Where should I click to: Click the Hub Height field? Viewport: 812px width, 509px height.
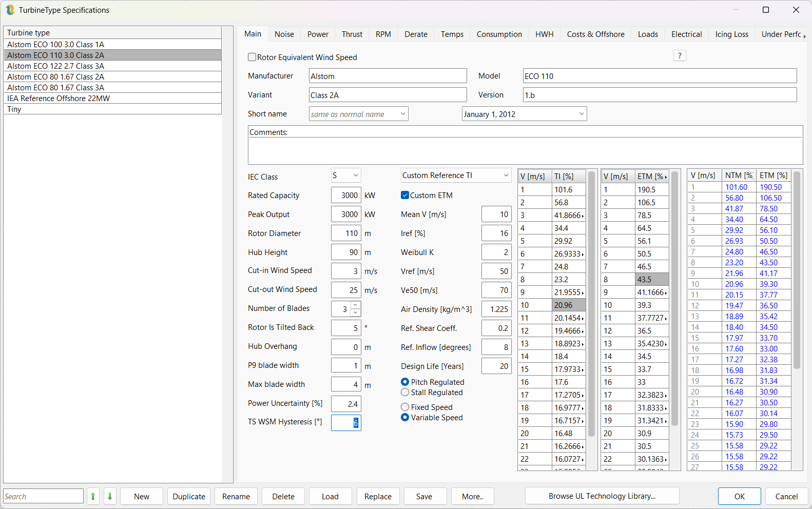click(346, 252)
